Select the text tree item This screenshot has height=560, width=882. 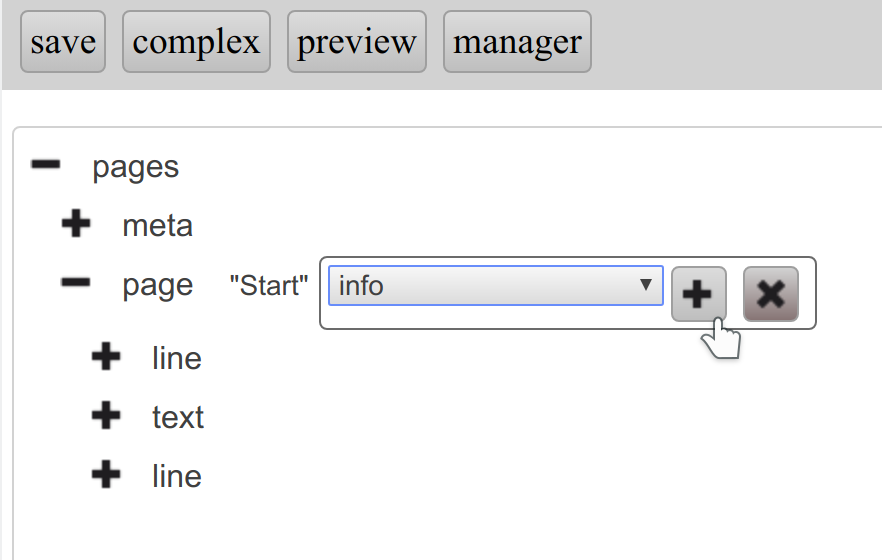[178, 417]
